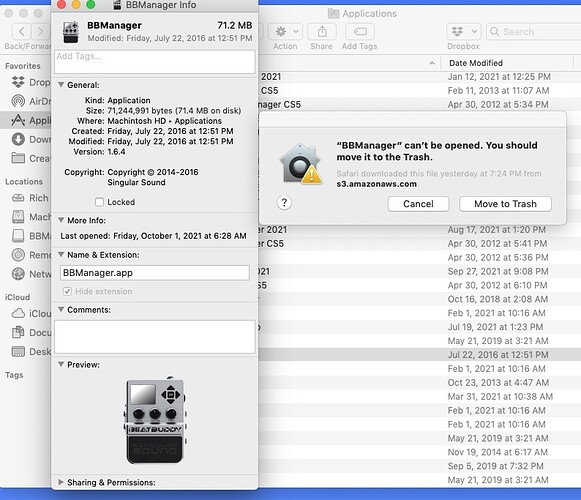Collapse the General section
Image resolution: width=581 pixels, height=500 pixels.
[61, 85]
